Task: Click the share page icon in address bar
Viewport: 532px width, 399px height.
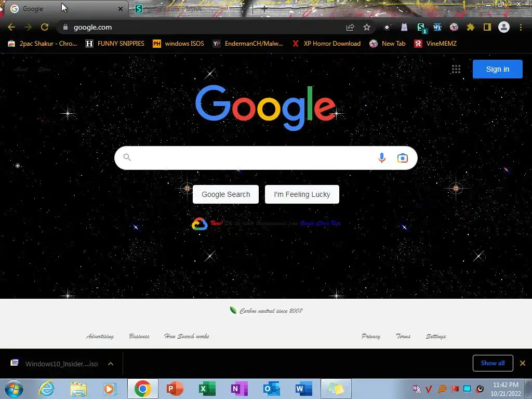Action: pyautogui.click(x=350, y=28)
